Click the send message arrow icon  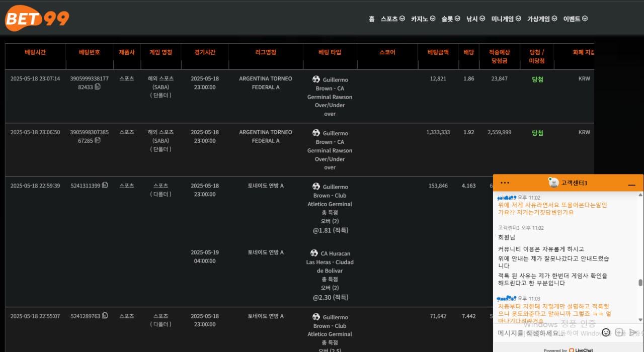[x=633, y=332]
